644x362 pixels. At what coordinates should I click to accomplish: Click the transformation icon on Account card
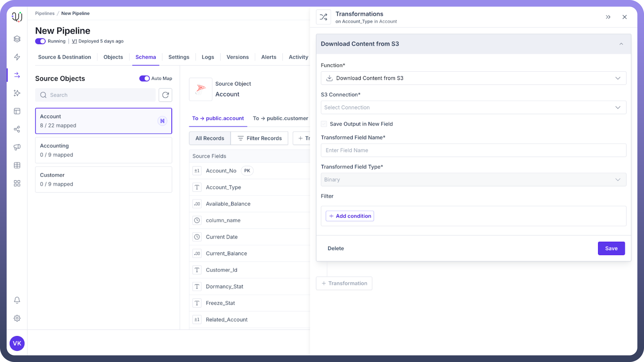click(162, 121)
